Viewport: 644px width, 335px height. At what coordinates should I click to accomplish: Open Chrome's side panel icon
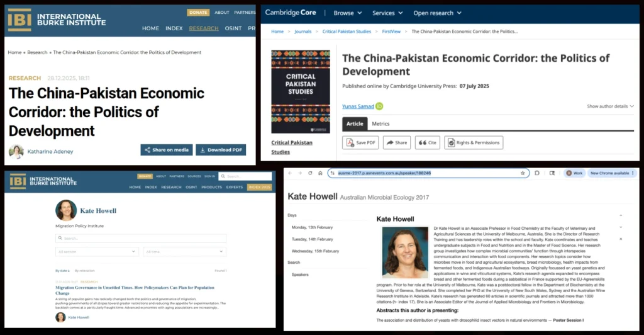click(552, 173)
